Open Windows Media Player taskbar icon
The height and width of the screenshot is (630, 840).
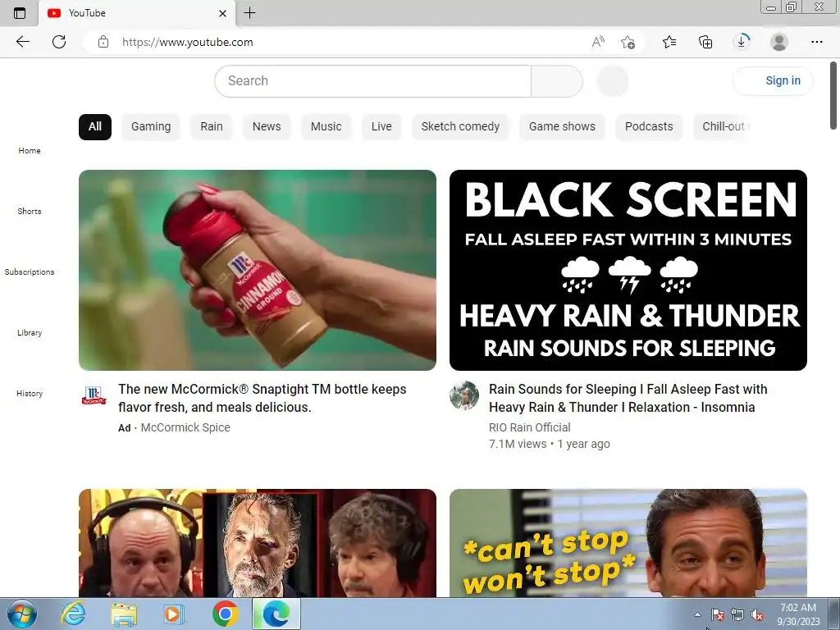172,614
